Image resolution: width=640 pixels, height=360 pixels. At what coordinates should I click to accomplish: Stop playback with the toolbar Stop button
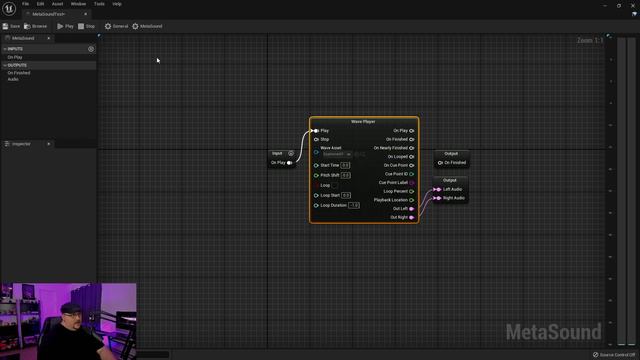click(x=86, y=26)
